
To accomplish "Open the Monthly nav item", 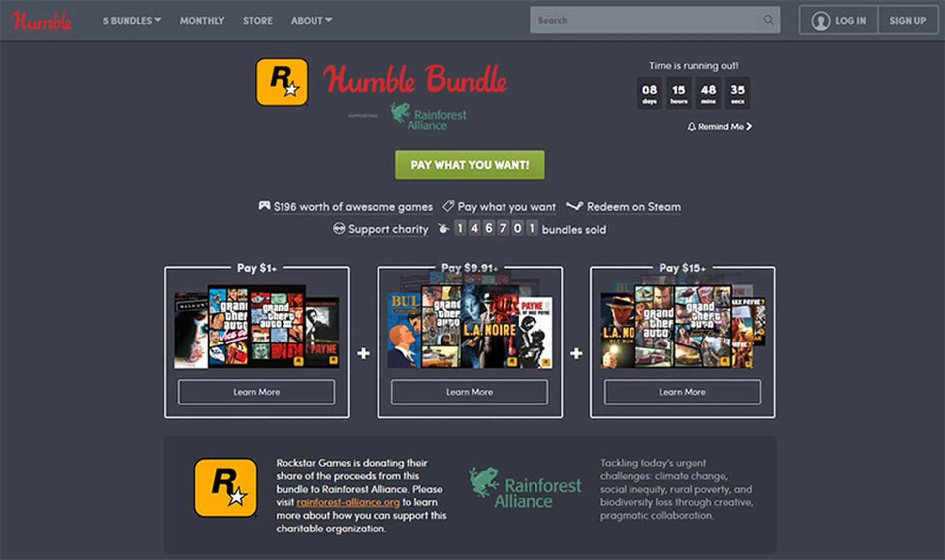I will click(202, 21).
